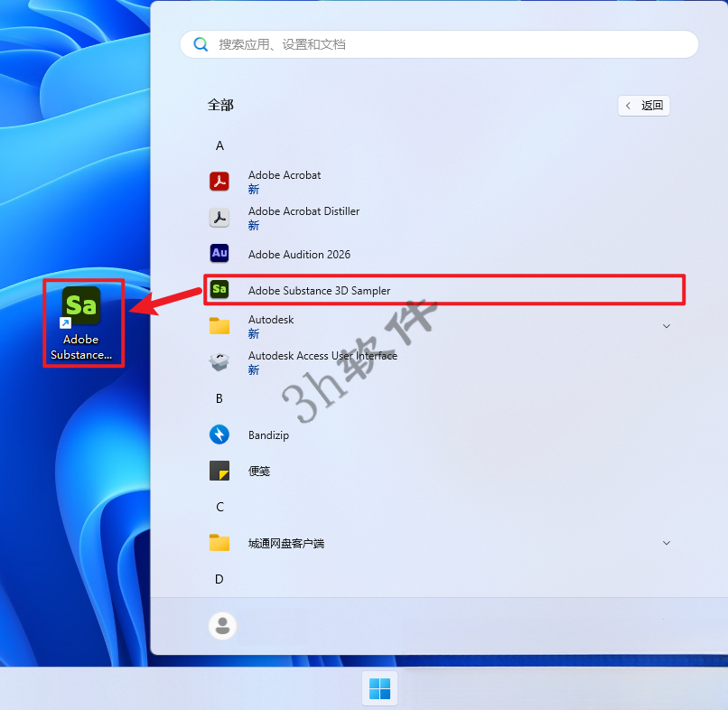Screen dimensions: 728x710
Task: Click the Adobe Audition 2026 Au icon
Action: 219,254
